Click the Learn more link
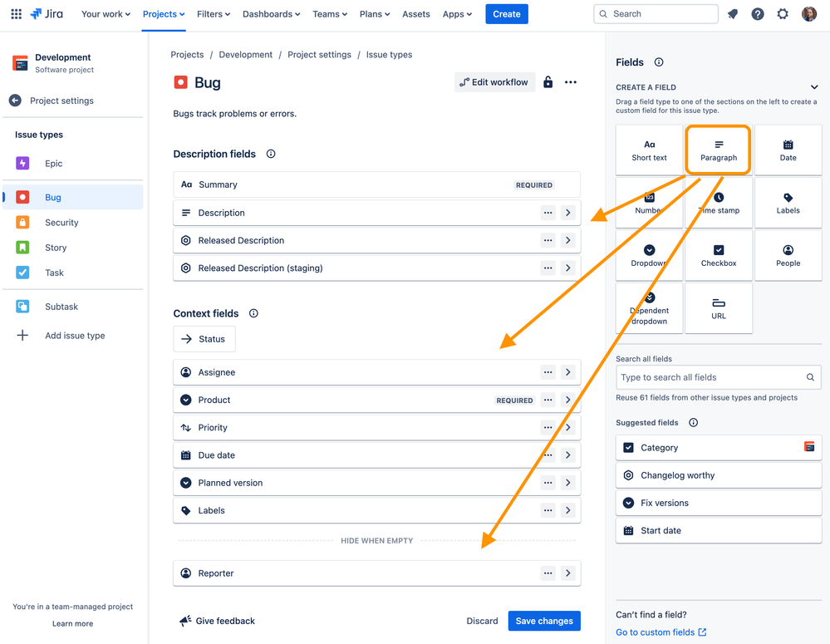 coord(72,623)
